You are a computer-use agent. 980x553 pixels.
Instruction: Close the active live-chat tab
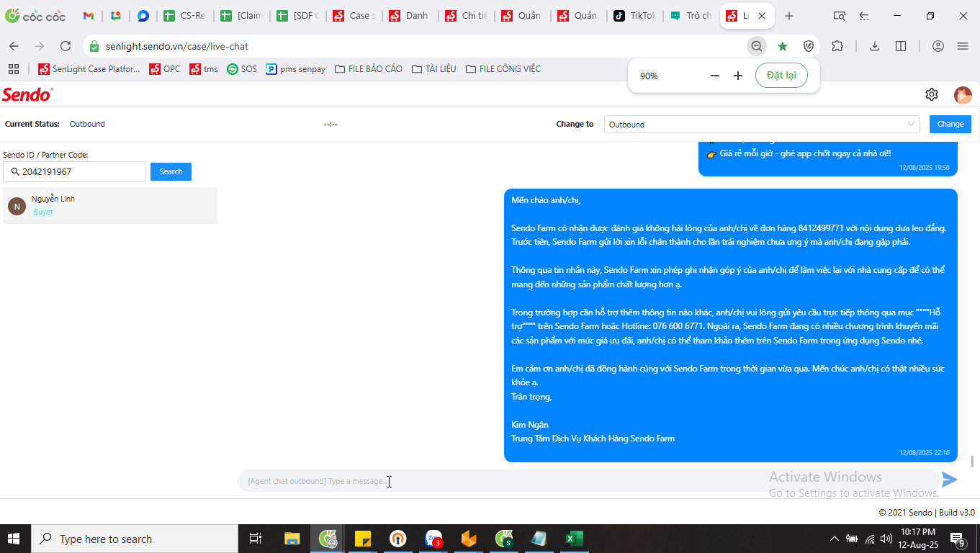pos(762,16)
